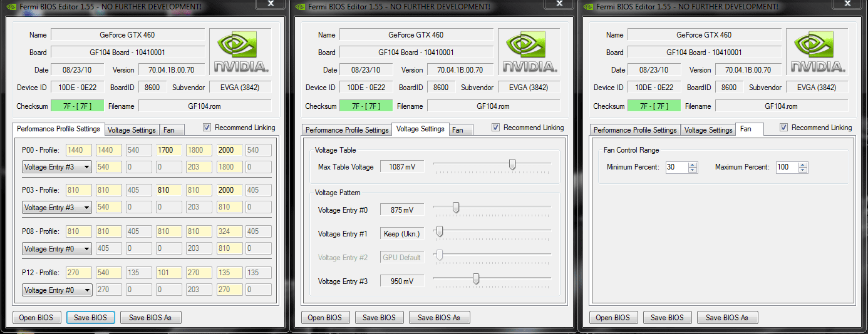Click GeForce GTX 460 name in Performance Profile window

(128, 35)
